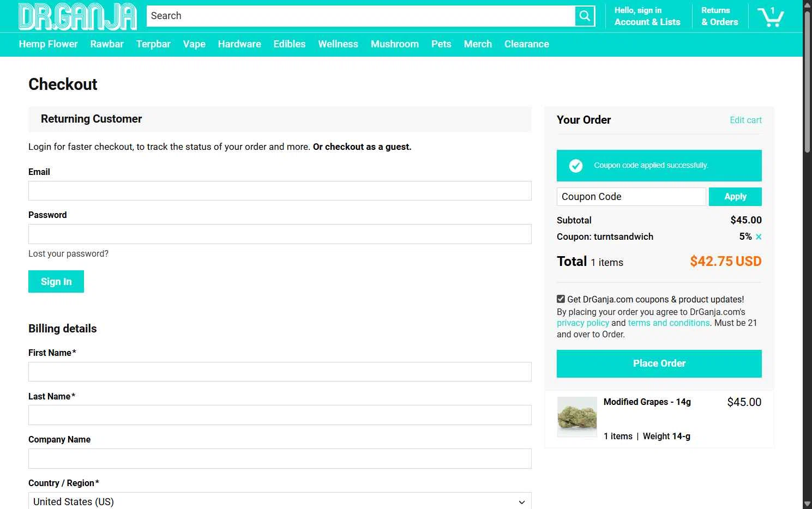Click the 'Weight 14-g' text
The height and width of the screenshot is (509, 812).
[x=666, y=437]
